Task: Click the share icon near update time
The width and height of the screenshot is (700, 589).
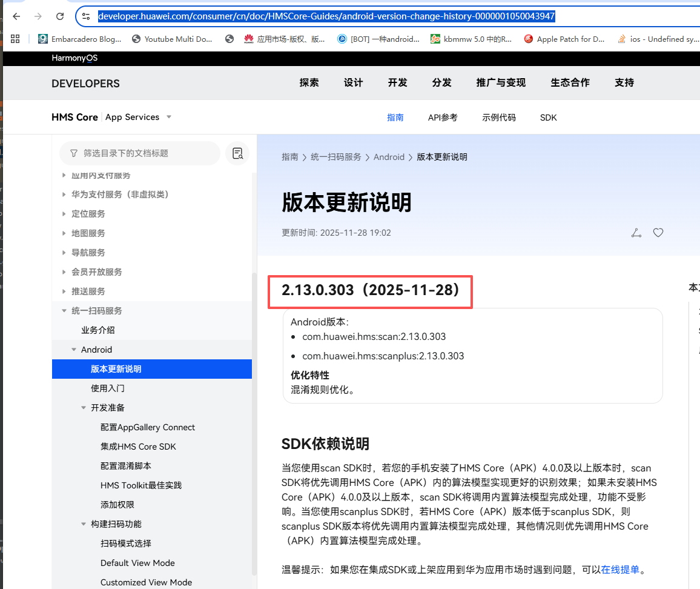Action: 636,233
